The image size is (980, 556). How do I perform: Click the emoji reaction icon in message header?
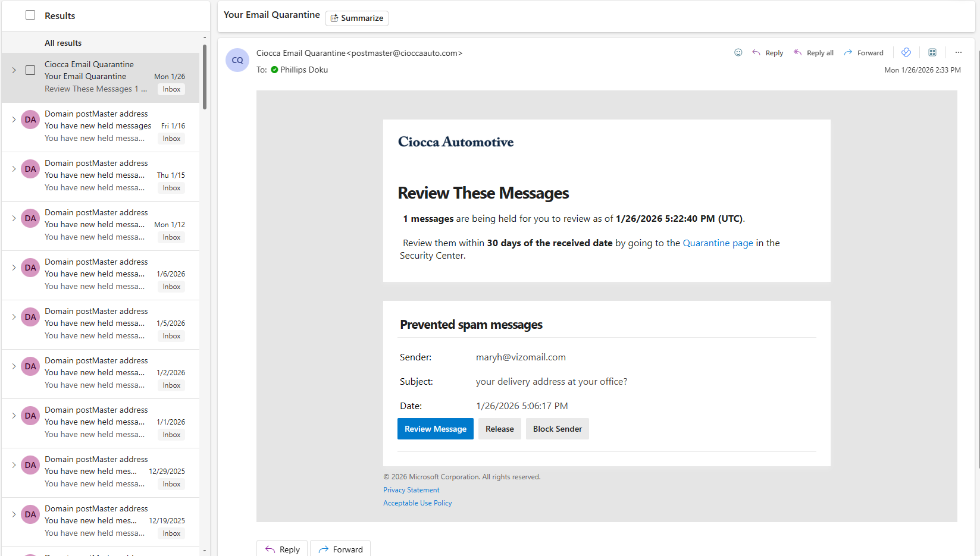pos(738,52)
